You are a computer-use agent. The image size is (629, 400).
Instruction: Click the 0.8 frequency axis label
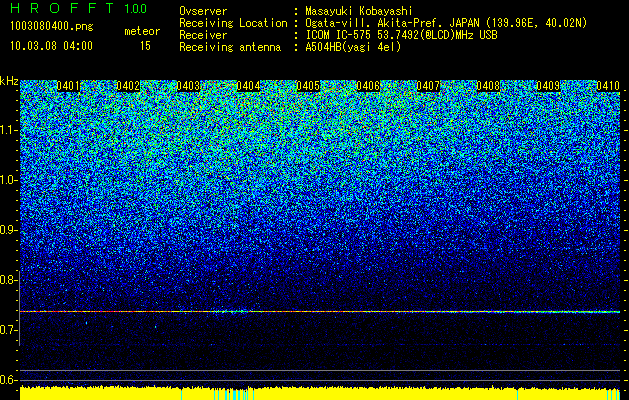pyautogui.click(x=9, y=280)
